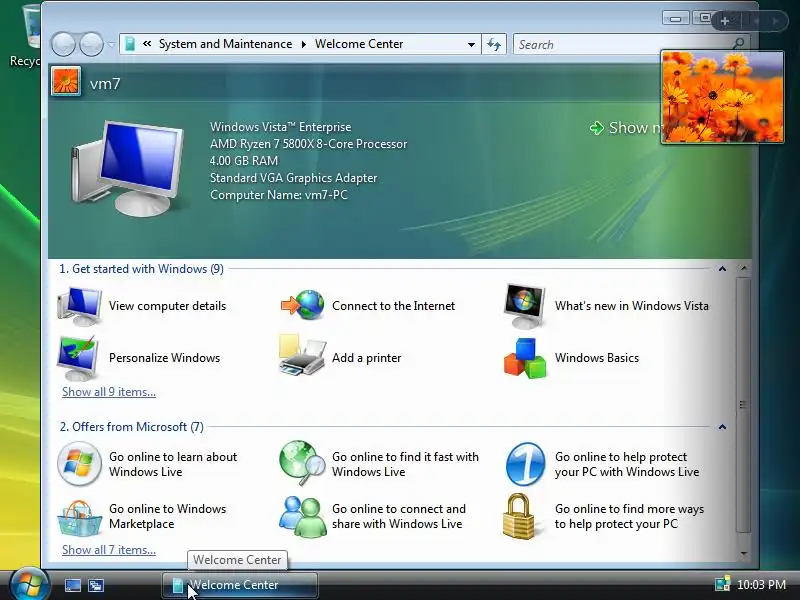800x600 pixels.
Task: Click Show desktop quick launch icon
Action: (72, 585)
